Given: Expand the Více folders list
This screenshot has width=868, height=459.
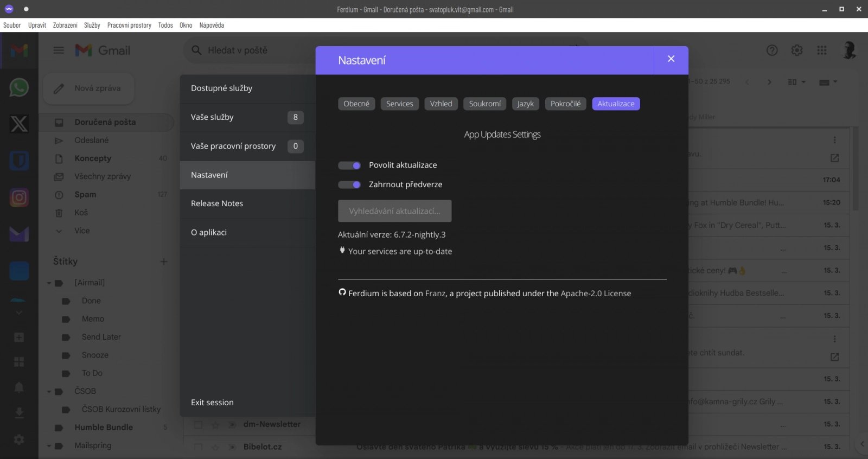Looking at the screenshot, I should coord(82,231).
